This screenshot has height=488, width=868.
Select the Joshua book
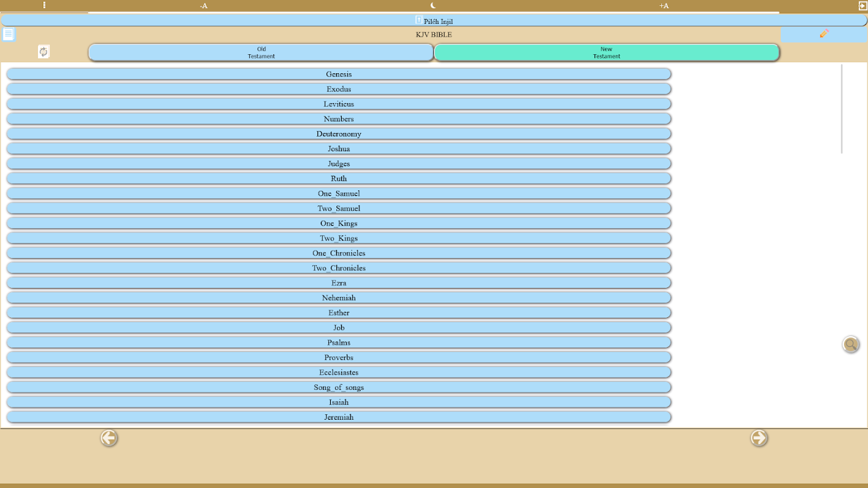click(x=339, y=148)
